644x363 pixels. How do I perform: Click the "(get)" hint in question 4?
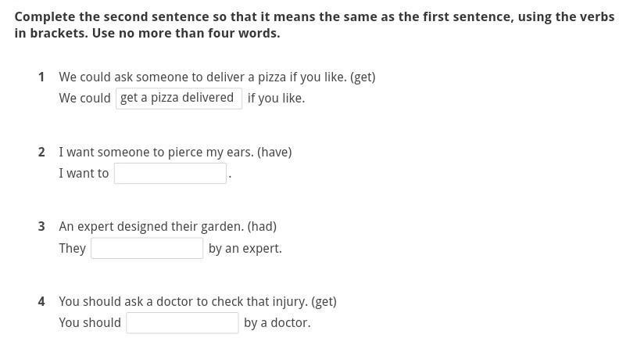(324, 301)
